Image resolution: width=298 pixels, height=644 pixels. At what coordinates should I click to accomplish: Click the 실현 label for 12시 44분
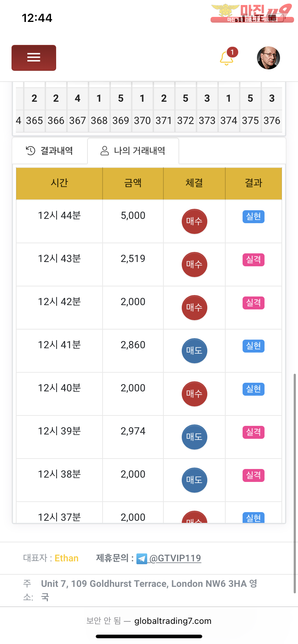click(x=253, y=217)
